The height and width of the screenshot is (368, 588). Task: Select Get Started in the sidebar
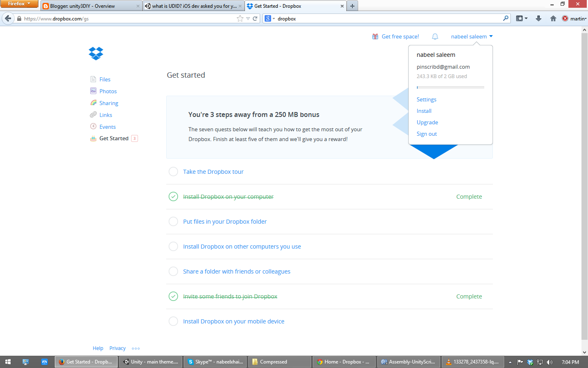click(114, 138)
